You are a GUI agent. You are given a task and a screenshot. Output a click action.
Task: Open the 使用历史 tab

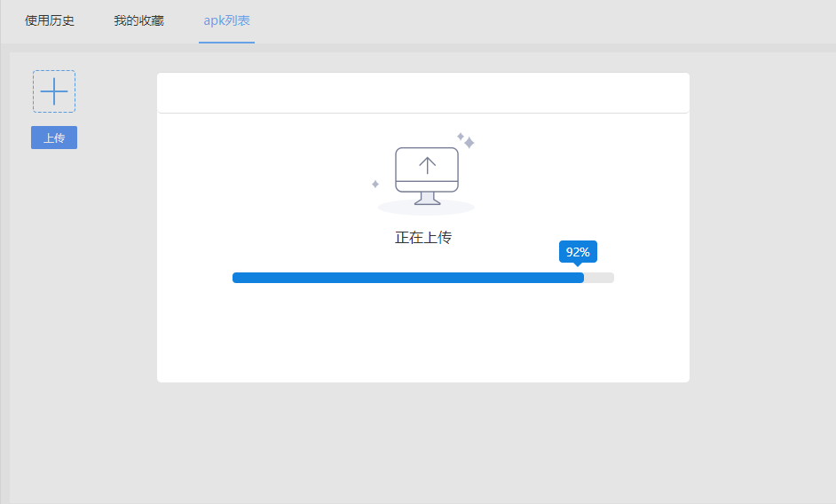tap(50, 20)
